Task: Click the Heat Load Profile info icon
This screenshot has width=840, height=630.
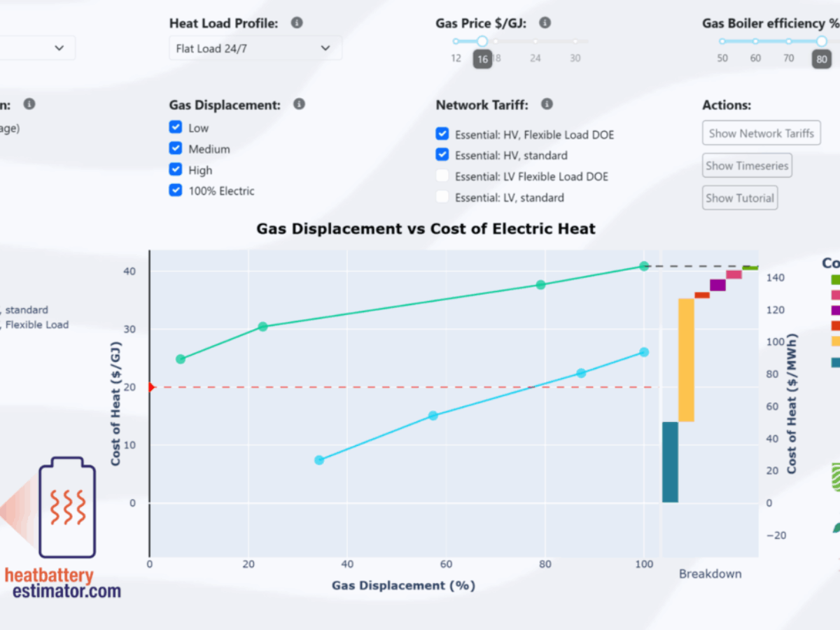Action: coord(297,23)
